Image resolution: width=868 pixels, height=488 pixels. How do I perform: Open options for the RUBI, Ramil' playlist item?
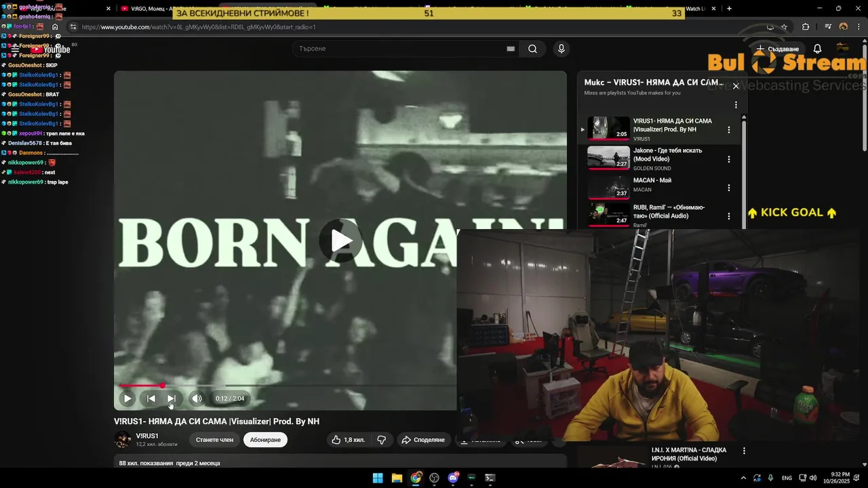click(x=729, y=216)
